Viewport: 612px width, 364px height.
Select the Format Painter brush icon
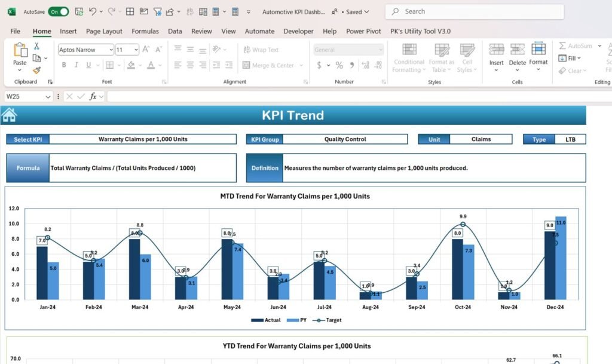pyautogui.click(x=36, y=70)
